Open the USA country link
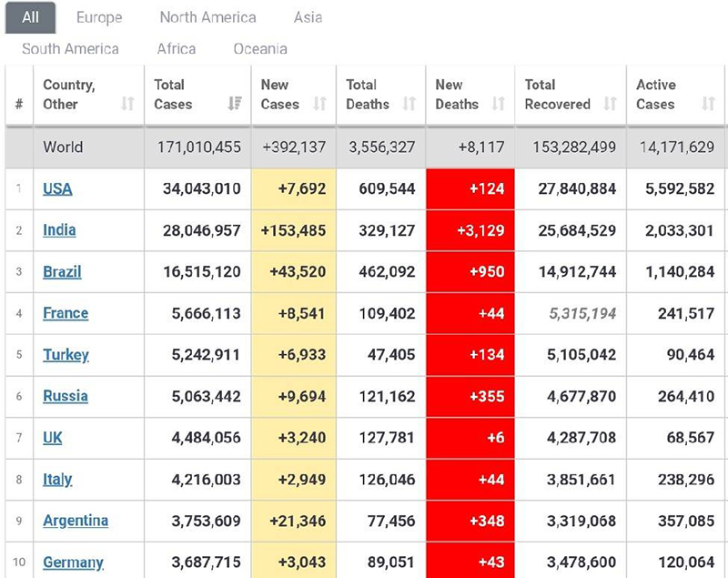The height and width of the screenshot is (578, 728). [57, 189]
